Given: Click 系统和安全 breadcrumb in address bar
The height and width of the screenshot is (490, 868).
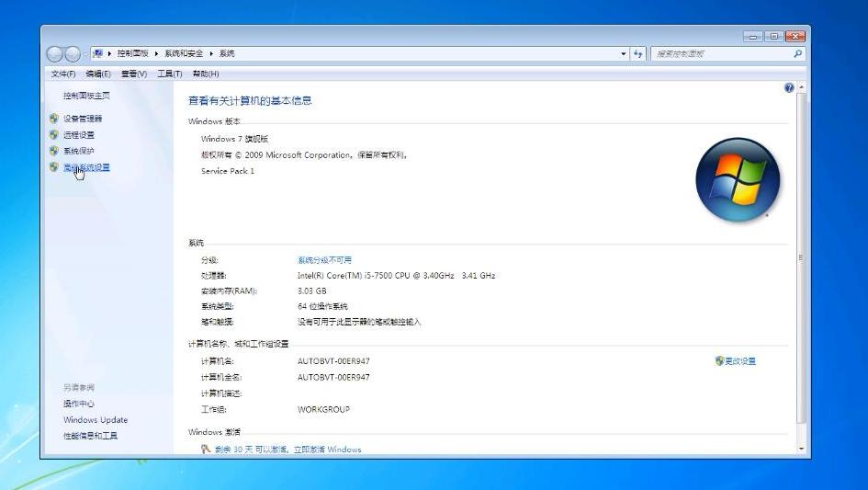Looking at the screenshot, I should coord(184,53).
